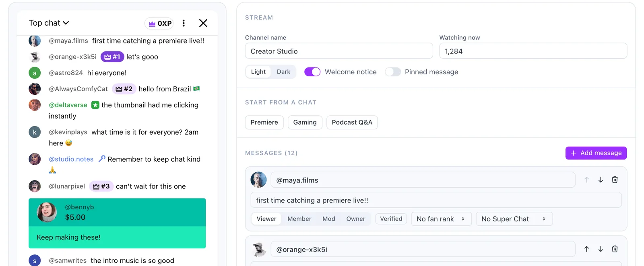Close the chat preview panel
Viewport: 644px width, 266px height.
pyautogui.click(x=203, y=23)
